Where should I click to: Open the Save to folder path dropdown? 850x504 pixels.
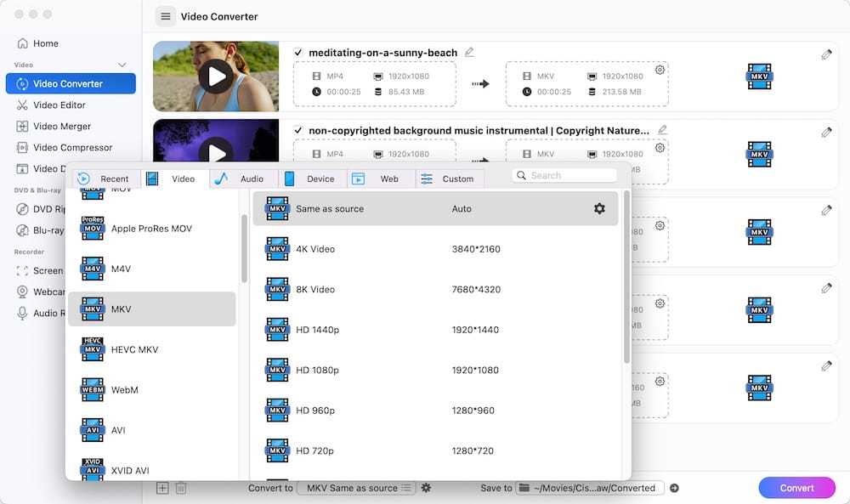(x=589, y=488)
